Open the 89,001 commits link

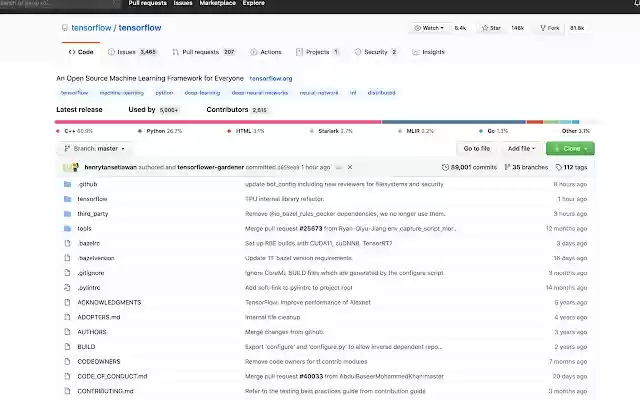469,167
